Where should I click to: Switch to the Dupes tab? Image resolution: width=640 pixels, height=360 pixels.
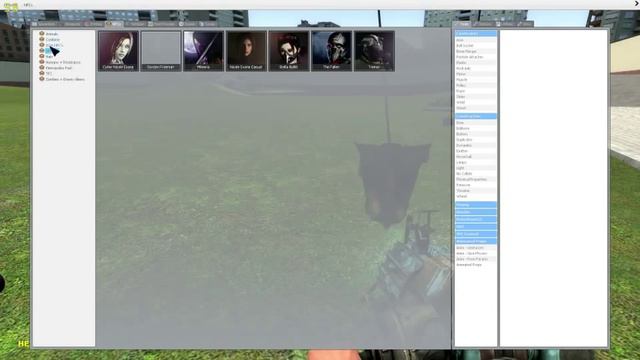point(188,24)
